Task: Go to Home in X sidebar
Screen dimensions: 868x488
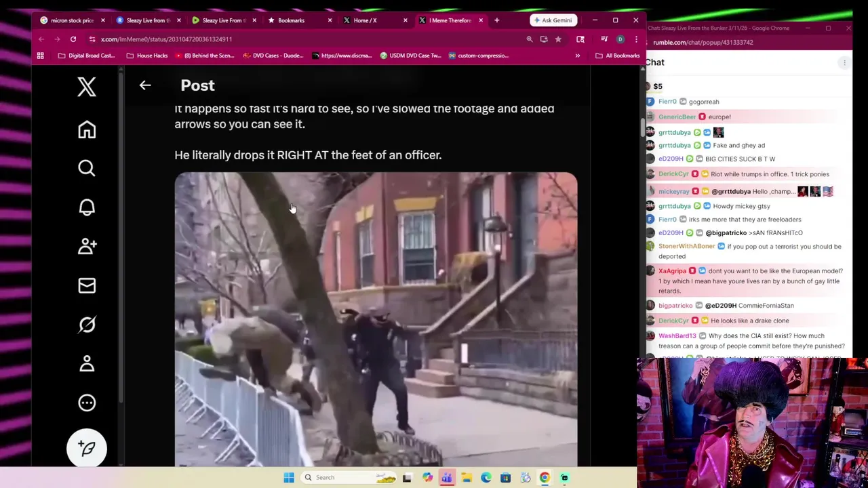Action: point(87,129)
